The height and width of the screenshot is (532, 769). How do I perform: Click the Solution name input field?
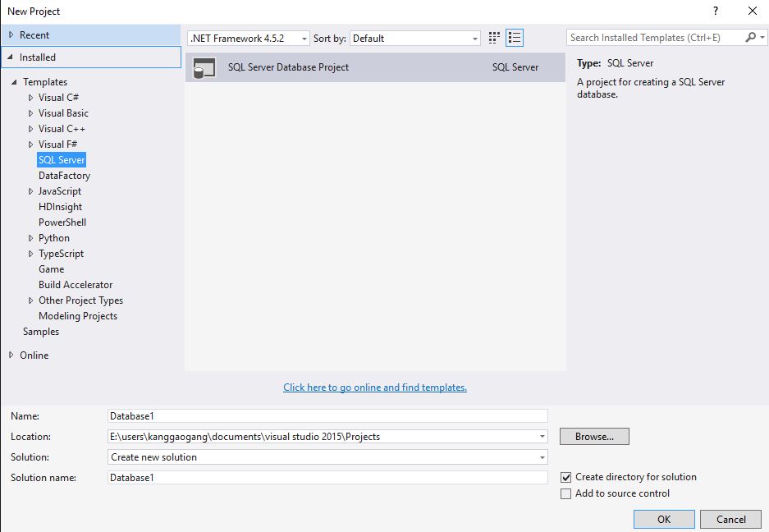click(327, 478)
